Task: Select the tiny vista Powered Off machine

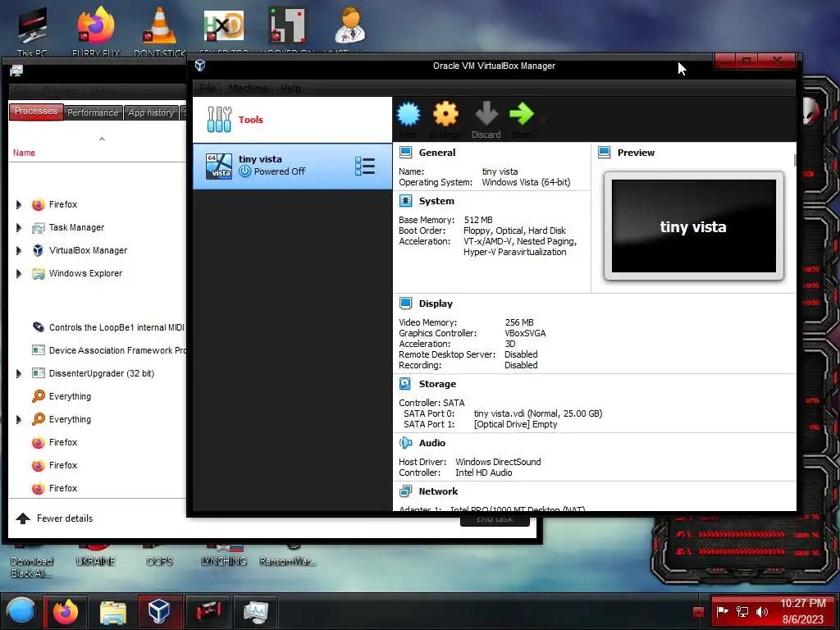Action: [293, 166]
